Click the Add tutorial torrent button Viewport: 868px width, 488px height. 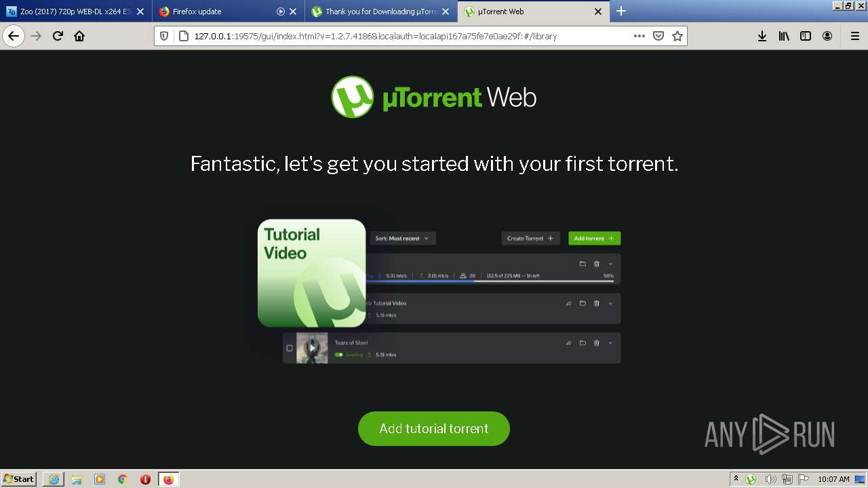click(x=434, y=428)
